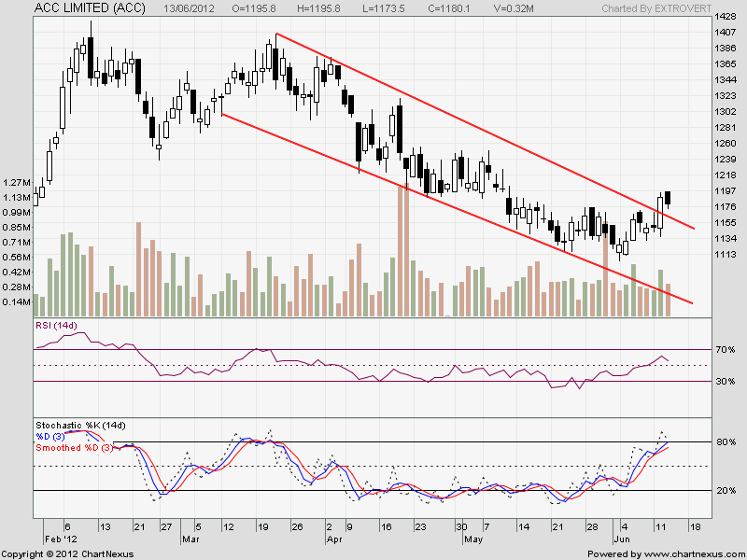Screen dimensions: 747x560
Task: Click the 70% level label in RSI panel
Action: point(725,350)
